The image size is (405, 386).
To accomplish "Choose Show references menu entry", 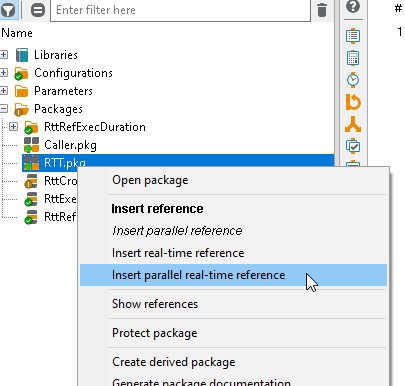I will point(155,304).
